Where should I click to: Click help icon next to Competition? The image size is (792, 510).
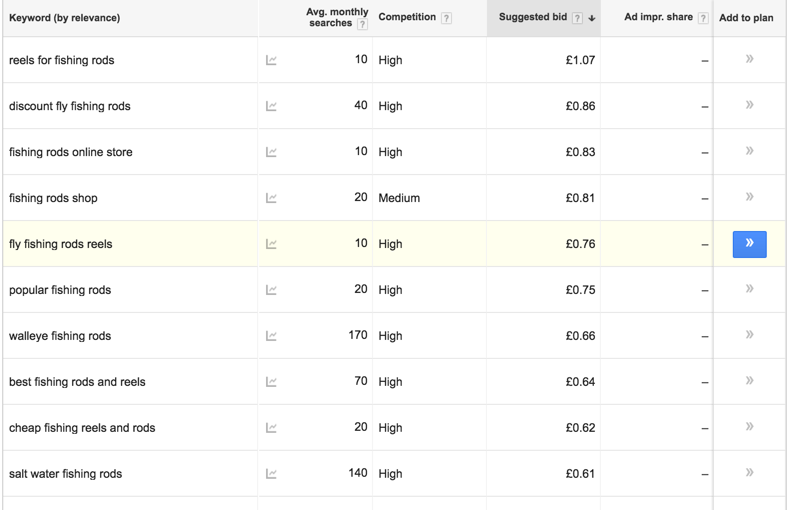point(446,18)
